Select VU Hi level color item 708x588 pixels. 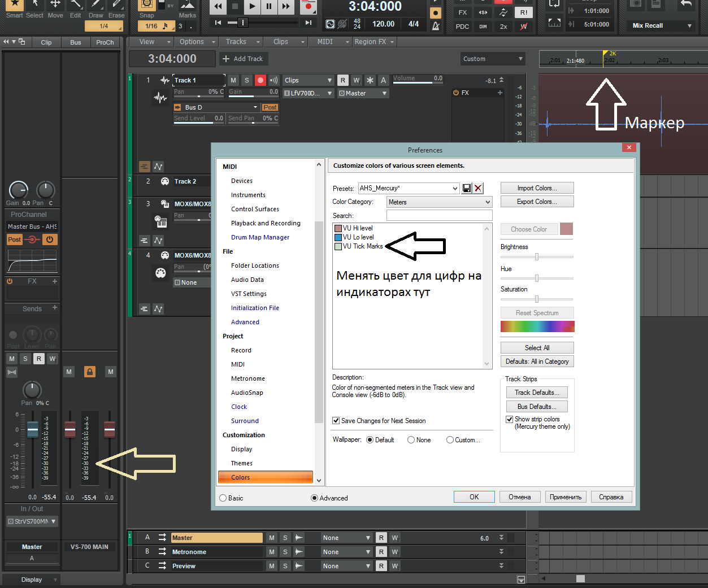tap(353, 228)
